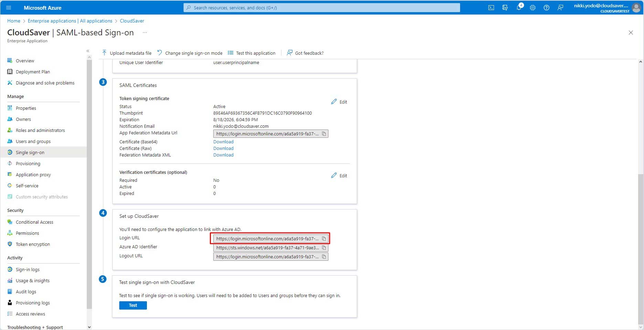The height and width of the screenshot is (330, 644).
Task: Copy the Login URL to clipboard
Action: pos(324,239)
